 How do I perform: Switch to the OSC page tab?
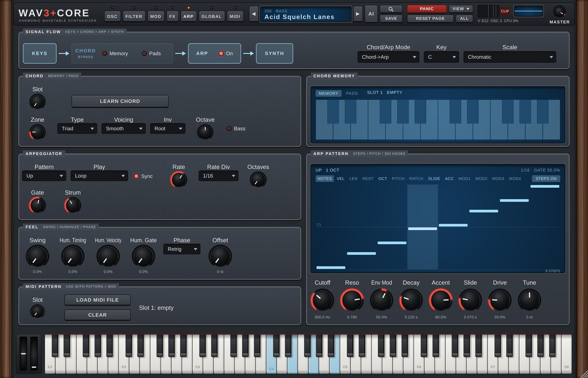(x=112, y=16)
